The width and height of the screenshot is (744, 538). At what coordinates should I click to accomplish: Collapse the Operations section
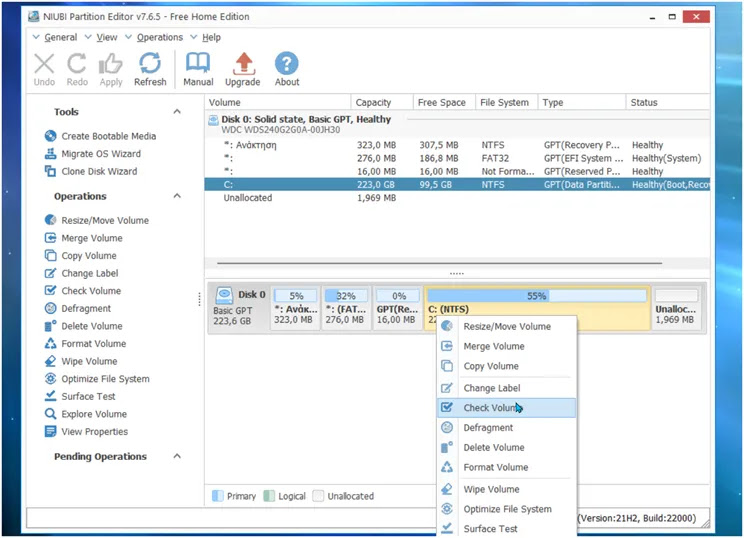coord(177,196)
